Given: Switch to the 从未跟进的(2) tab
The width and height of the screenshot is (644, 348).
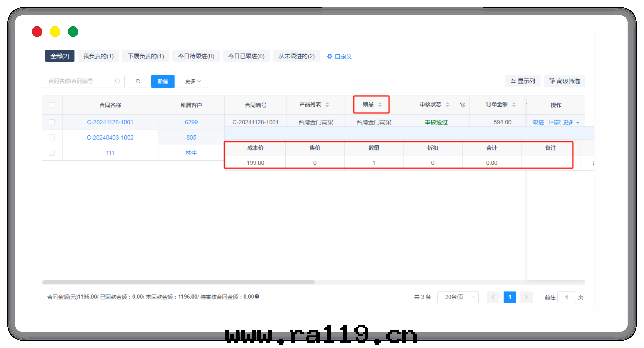Looking at the screenshot, I should [296, 56].
